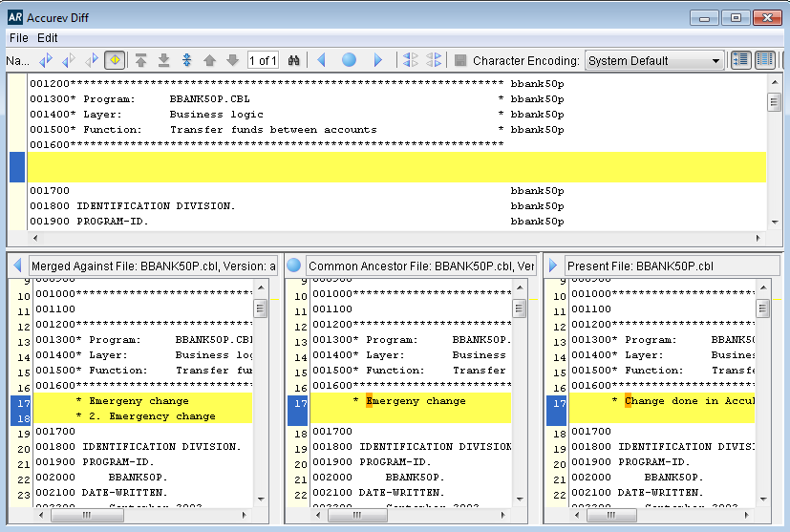Click the 'Merged Against File: BBANK50P.cbl' title field
The width and height of the screenshot is (790, 532).
pos(153,266)
